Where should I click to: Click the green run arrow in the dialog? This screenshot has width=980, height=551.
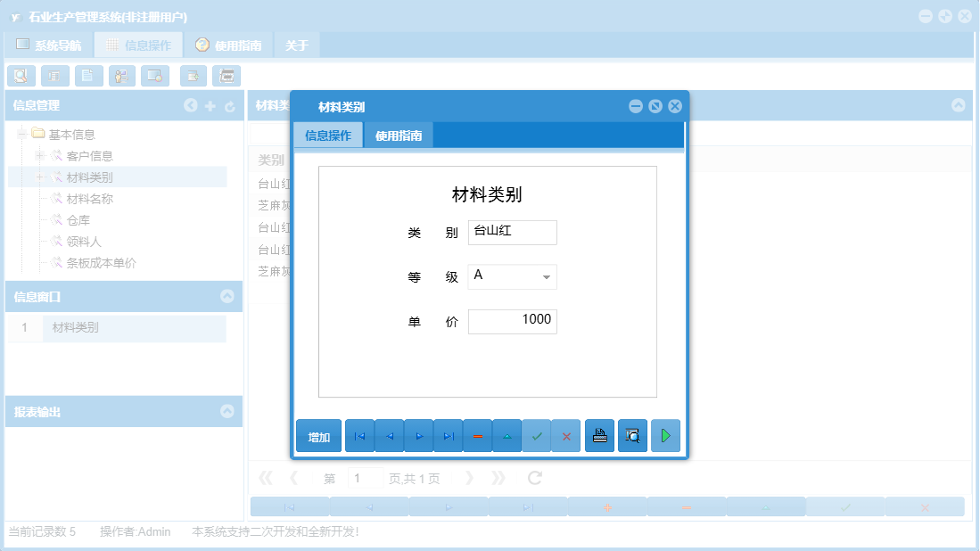pyautogui.click(x=665, y=436)
